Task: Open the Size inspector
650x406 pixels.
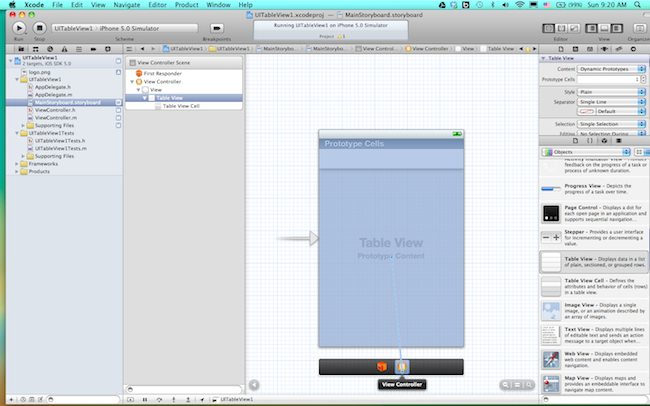Action: 619,49
